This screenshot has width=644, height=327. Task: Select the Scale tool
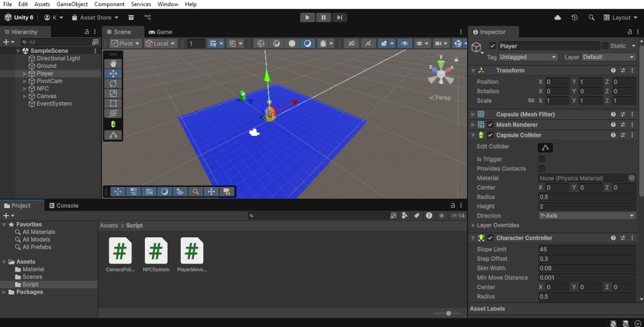point(113,94)
